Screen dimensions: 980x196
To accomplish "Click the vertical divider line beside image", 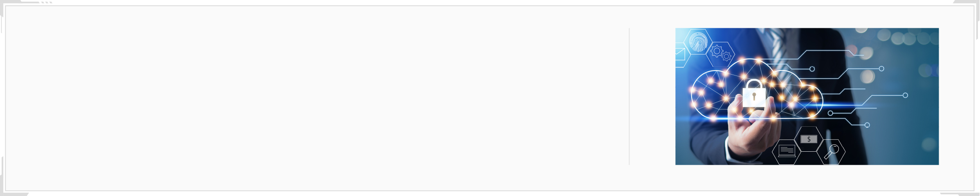I will 629,96.
